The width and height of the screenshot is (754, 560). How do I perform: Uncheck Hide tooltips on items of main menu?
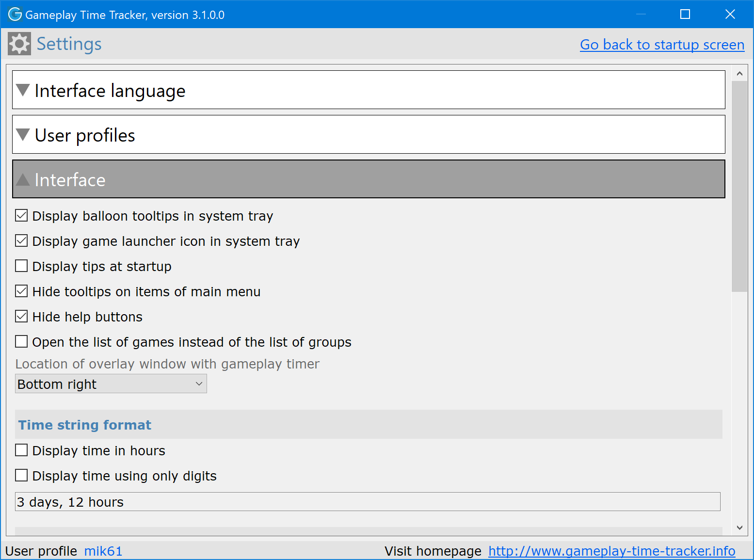click(x=21, y=291)
